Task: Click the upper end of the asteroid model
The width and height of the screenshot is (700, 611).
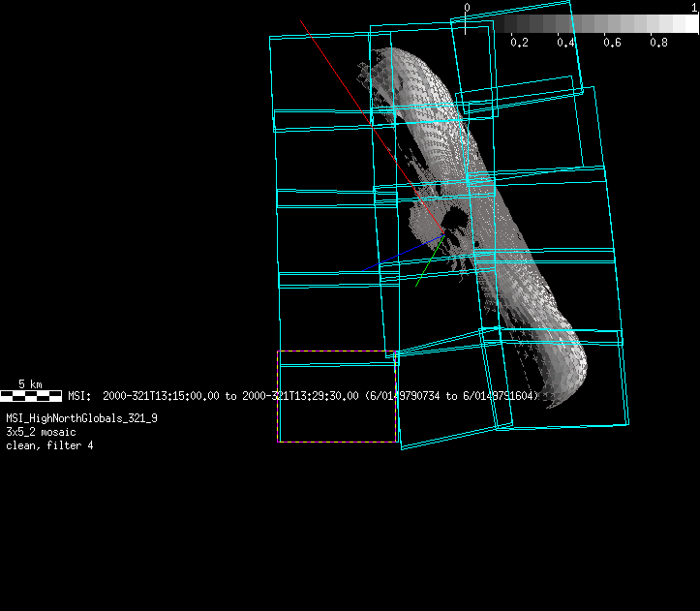Action: tap(402, 63)
